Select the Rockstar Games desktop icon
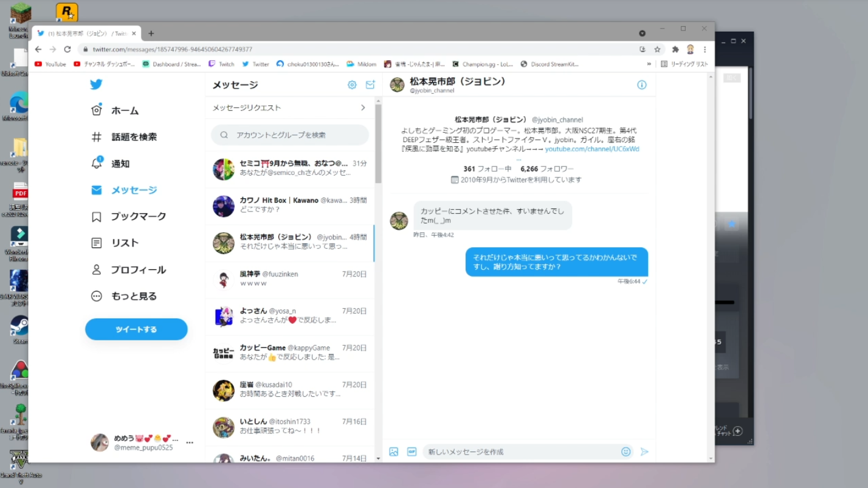 (66, 12)
